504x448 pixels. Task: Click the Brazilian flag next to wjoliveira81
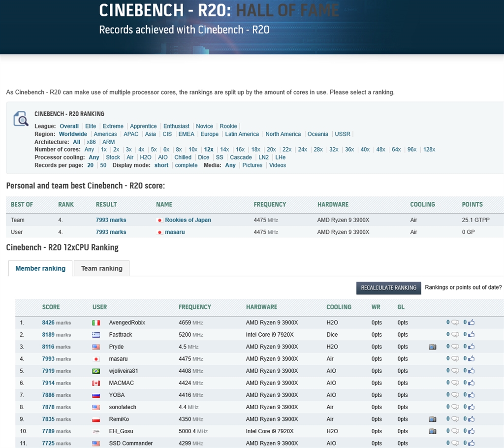(95, 371)
